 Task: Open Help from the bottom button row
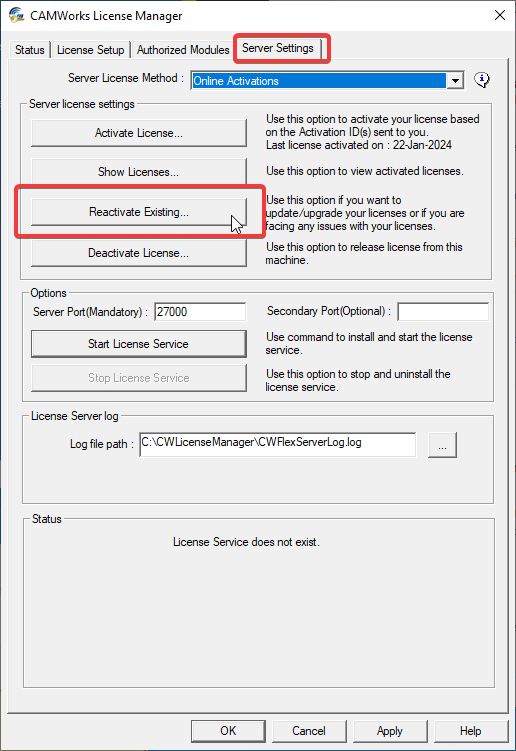pyautogui.click(x=470, y=730)
